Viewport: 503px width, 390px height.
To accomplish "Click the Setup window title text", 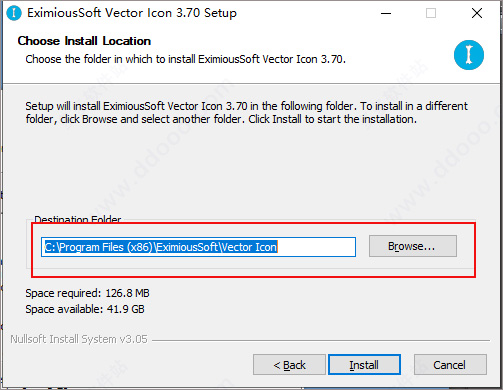I will coord(132,13).
